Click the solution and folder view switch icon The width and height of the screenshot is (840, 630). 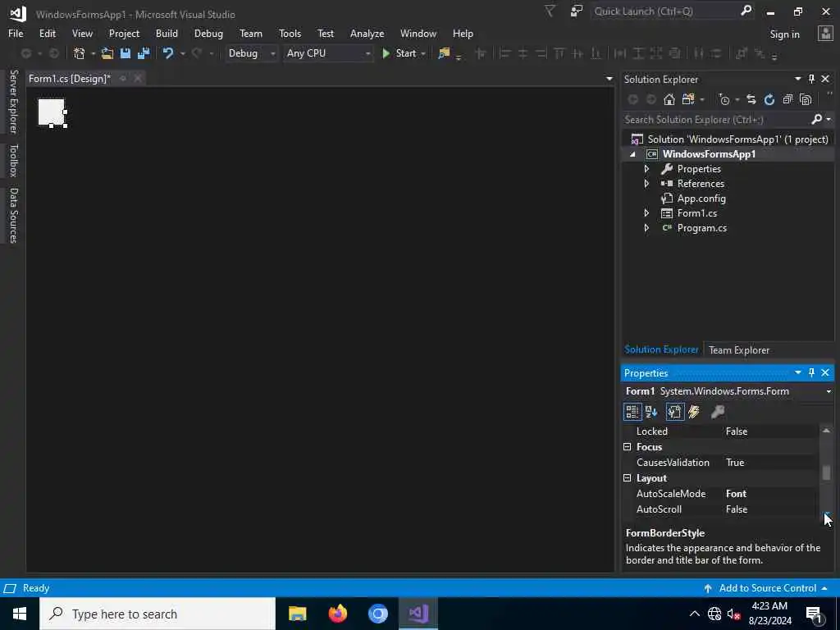tap(688, 99)
